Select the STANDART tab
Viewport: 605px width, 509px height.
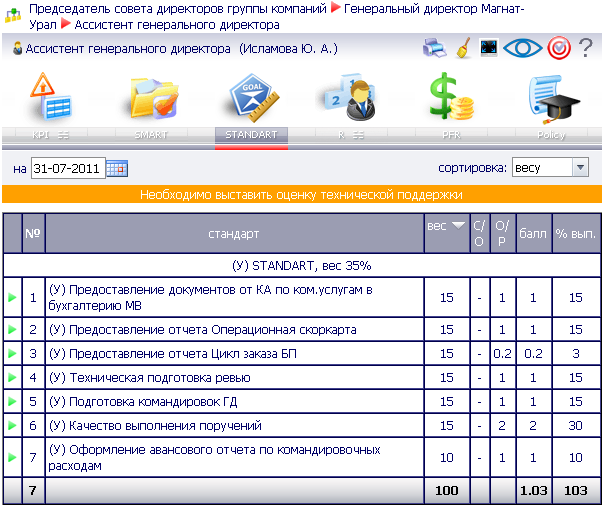(251, 135)
